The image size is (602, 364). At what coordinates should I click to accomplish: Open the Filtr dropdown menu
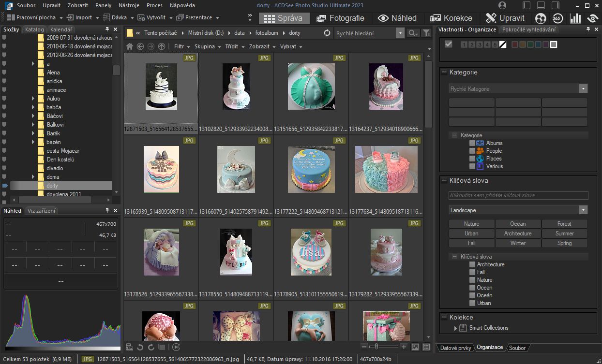(x=181, y=46)
